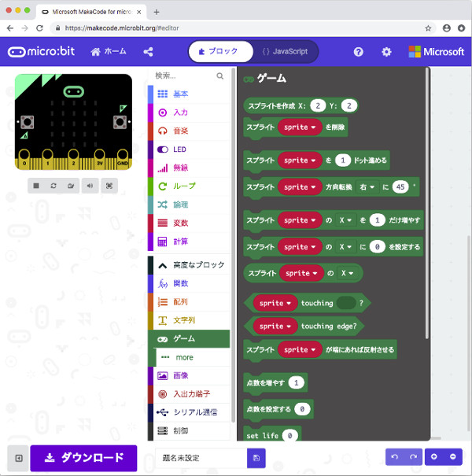
Task: Click the flyout vertical scrollbar
Action: coord(427,203)
